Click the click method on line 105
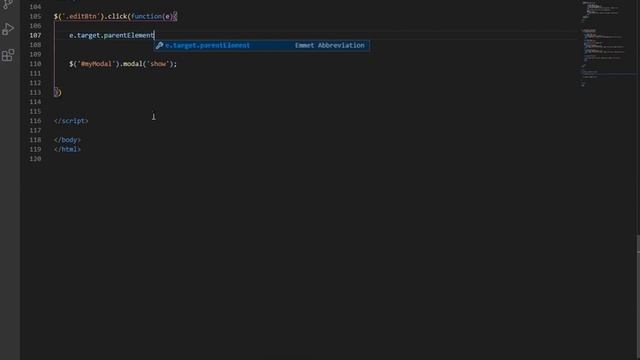640x360 pixels. tap(118, 16)
